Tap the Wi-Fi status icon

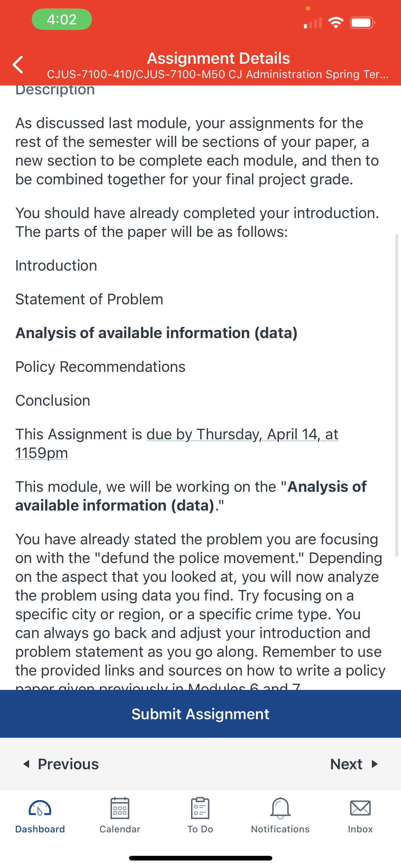click(x=336, y=22)
